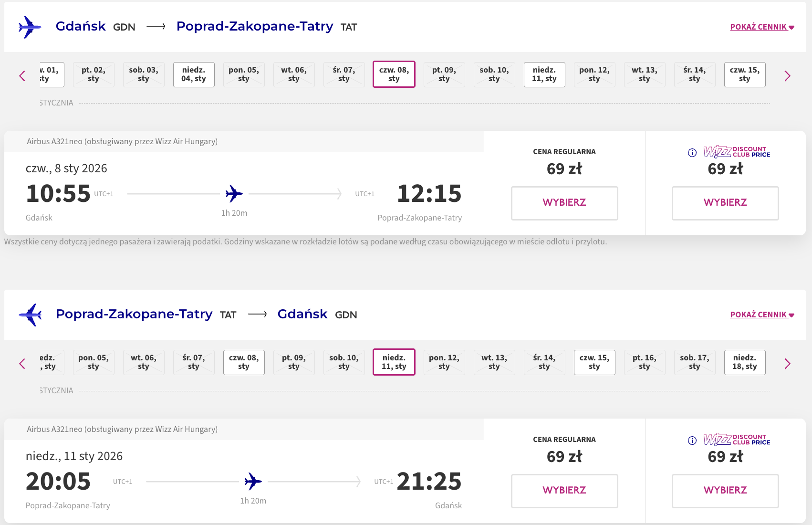
Task: Show later outbound dates with right arrow
Action: point(787,76)
